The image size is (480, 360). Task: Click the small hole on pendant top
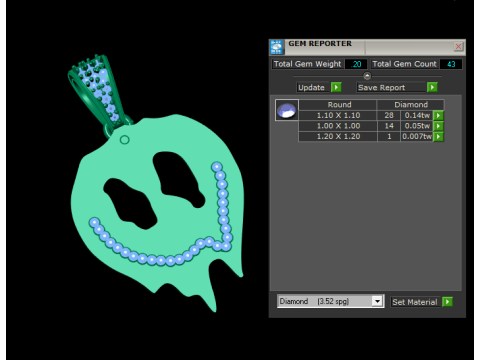(124, 140)
